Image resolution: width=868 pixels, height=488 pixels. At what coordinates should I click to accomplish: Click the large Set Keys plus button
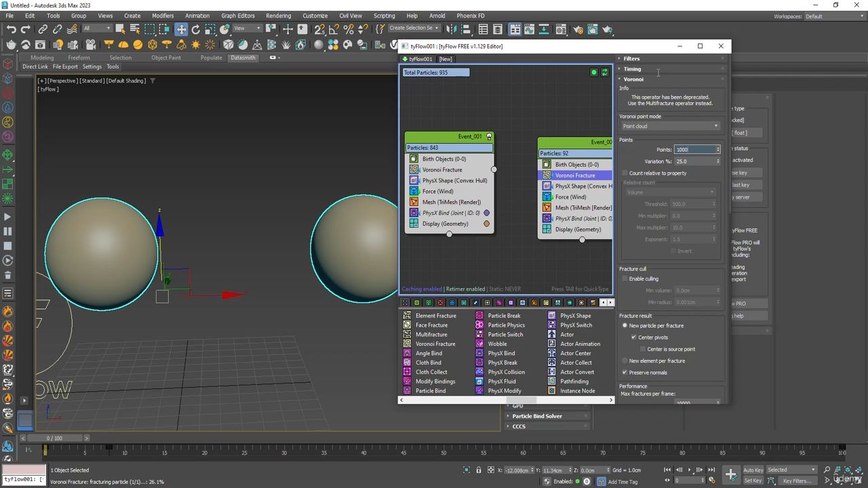(x=730, y=474)
